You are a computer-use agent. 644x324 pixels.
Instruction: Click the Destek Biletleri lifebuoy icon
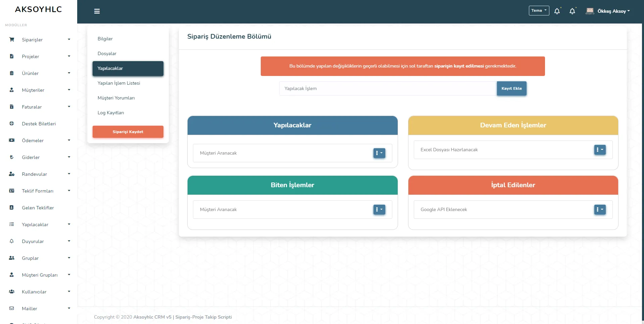pyautogui.click(x=12, y=123)
